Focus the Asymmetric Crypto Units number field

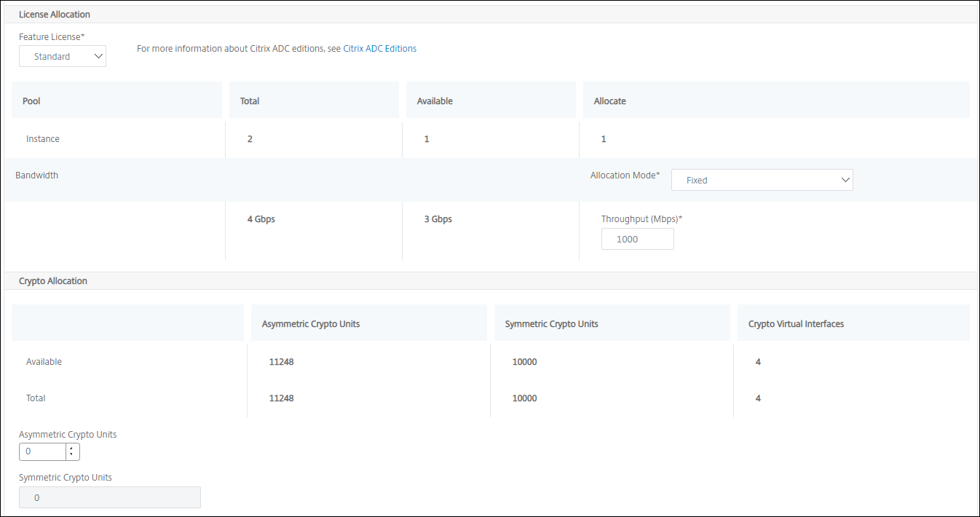43,451
